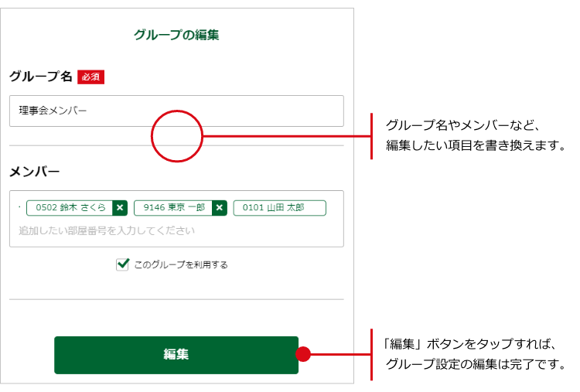Image resolution: width=580 pixels, height=392 pixels.
Task: Click the red circle callout marker
Action: [176, 137]
